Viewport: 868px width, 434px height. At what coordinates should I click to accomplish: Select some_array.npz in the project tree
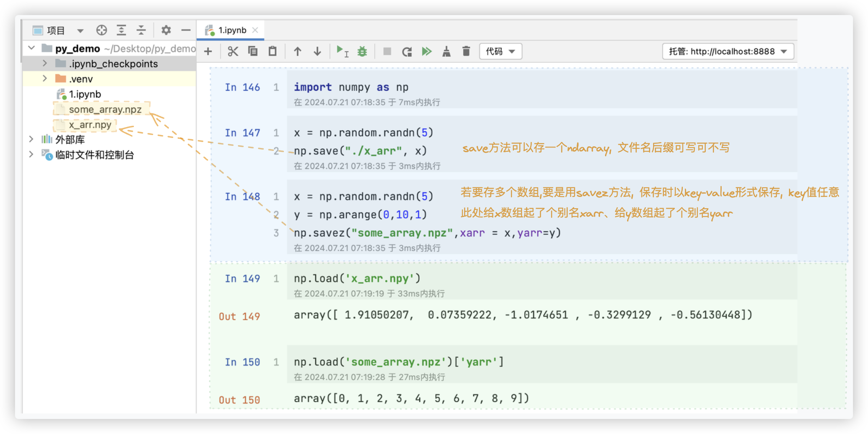tap(105, 110)
